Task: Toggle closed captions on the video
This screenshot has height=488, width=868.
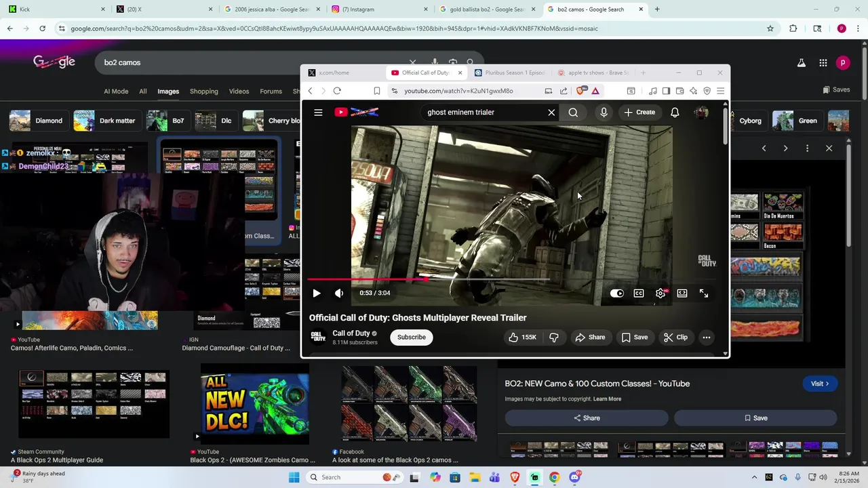Action: point(639,293)
